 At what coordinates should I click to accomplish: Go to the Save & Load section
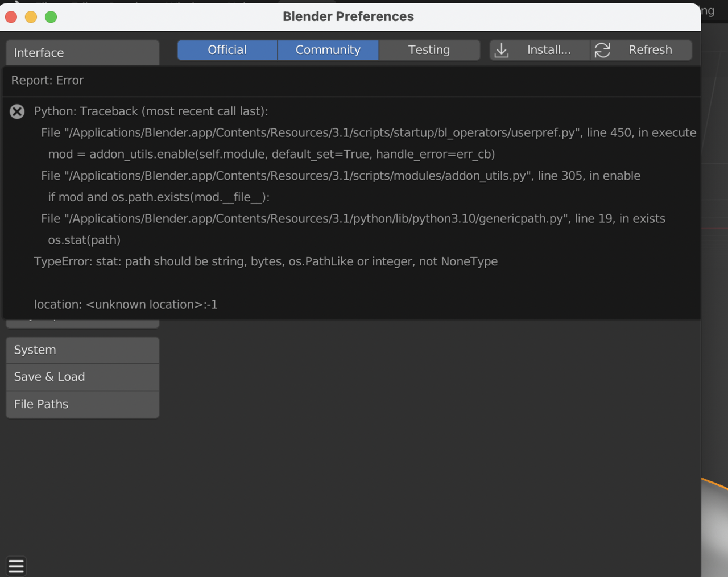click(x=82, y=377)
